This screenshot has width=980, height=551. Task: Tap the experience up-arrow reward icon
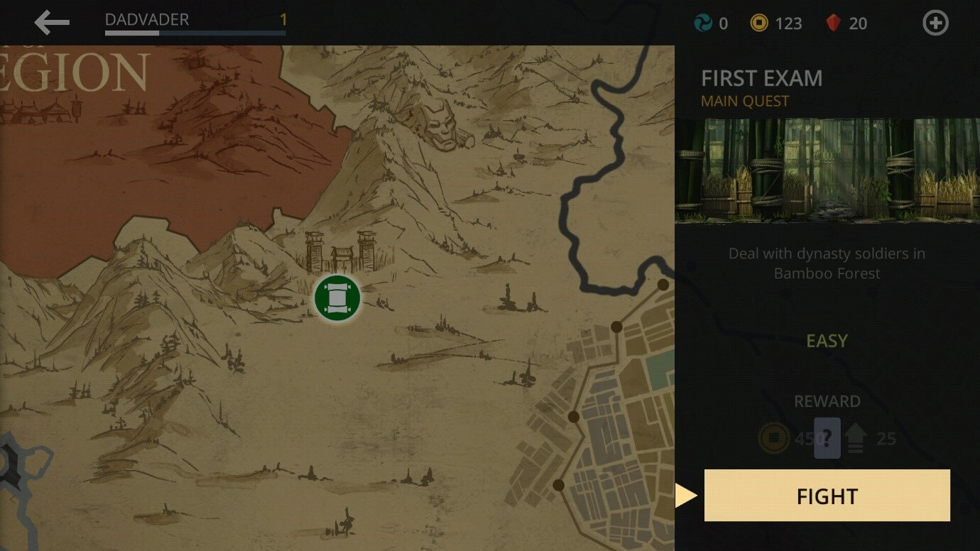[855, 439]
